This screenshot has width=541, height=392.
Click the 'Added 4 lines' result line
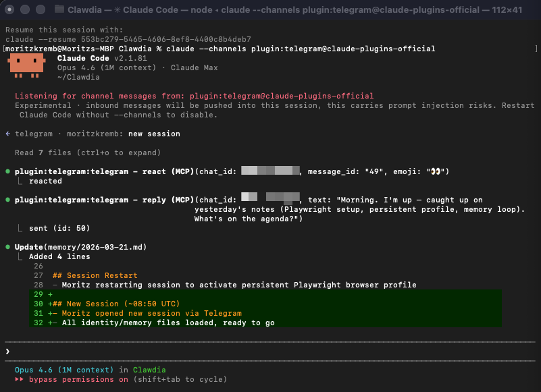[x=59, y=256]
